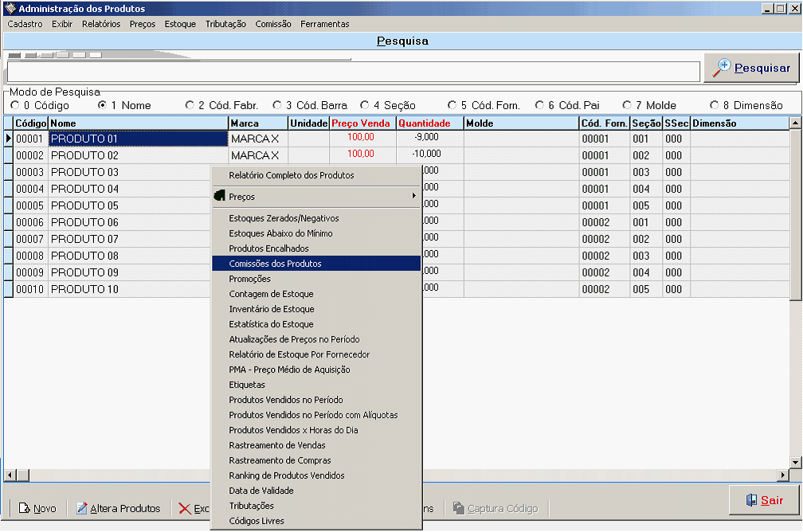Choose the '8 Dimensão' search mode
803x532 pixels.
click(x=715, y=105)
